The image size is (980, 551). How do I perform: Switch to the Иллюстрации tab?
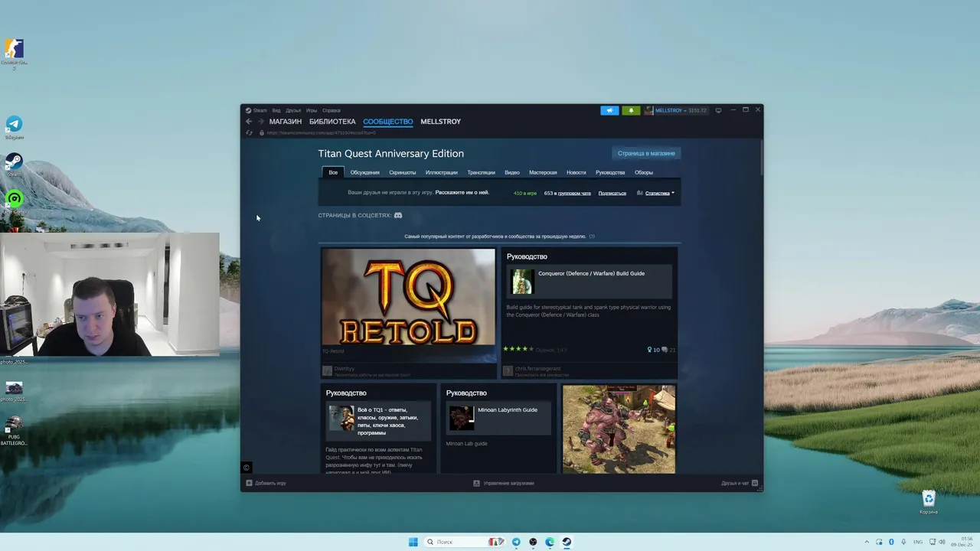(x=442, y=172)
